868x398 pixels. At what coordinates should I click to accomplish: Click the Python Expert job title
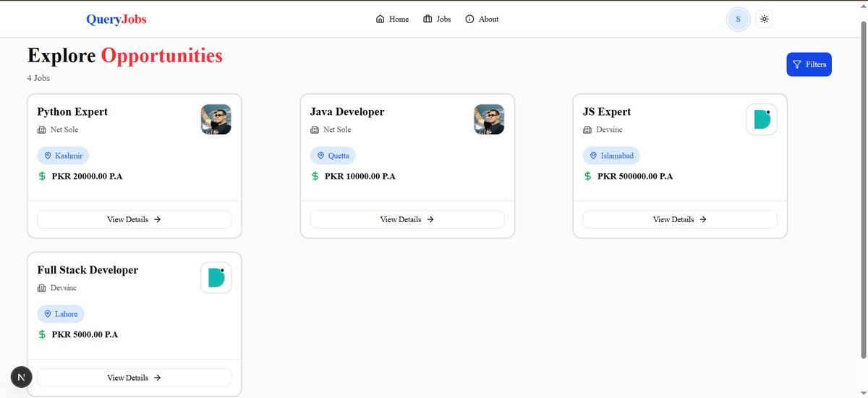pyautogui.click(x=72, y=111)
